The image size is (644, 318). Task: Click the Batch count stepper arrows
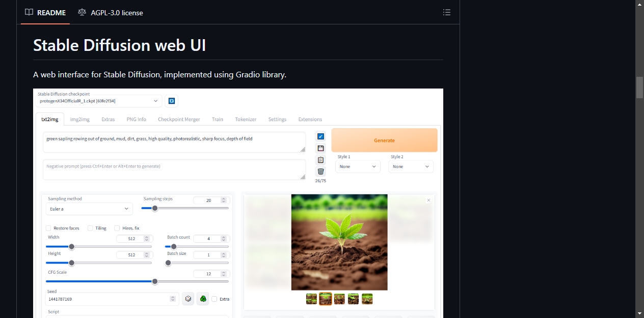pos(224,239)
